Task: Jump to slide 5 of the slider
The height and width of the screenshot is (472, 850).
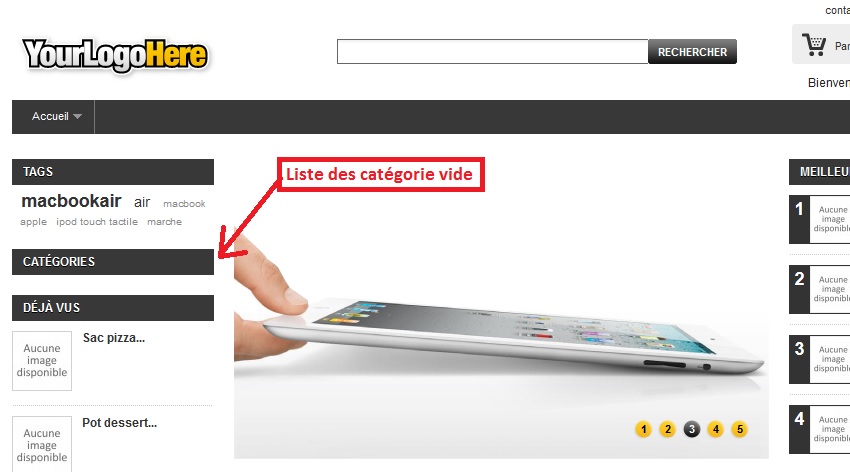Action: 739,430
